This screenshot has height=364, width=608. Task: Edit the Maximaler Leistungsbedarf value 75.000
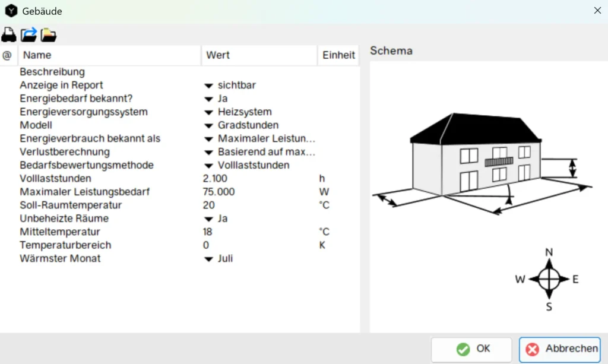point(218,192)
